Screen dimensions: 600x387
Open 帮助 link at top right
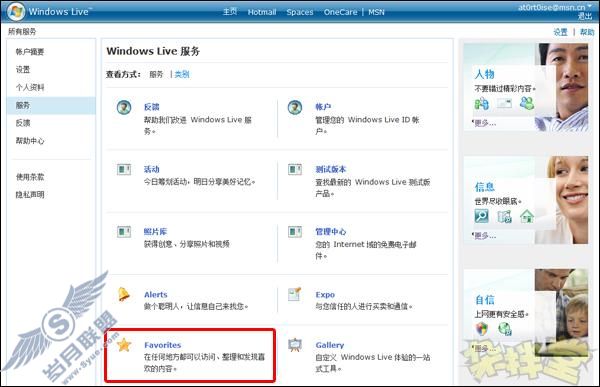tap(587, 32)
